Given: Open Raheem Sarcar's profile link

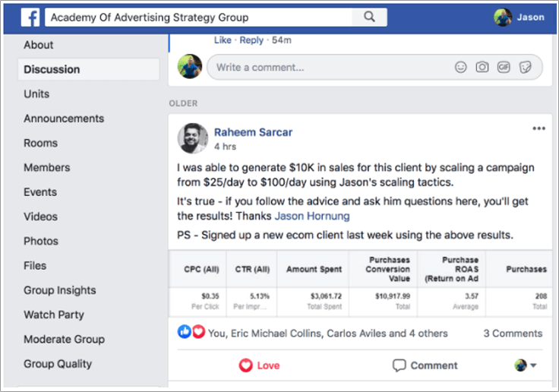Looking at the screenshot, I should (x=253, y=132).
